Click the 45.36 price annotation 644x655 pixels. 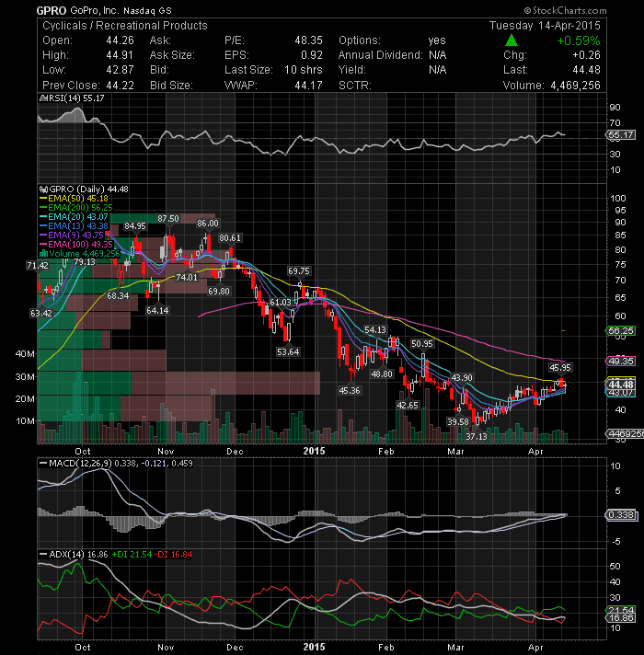pos(350,391)
